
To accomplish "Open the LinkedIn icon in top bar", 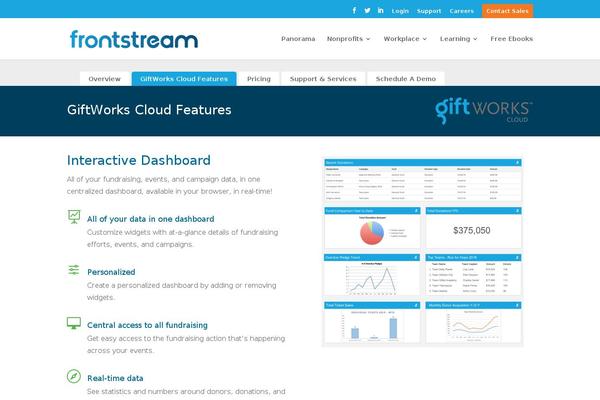I will pos(380,10).
